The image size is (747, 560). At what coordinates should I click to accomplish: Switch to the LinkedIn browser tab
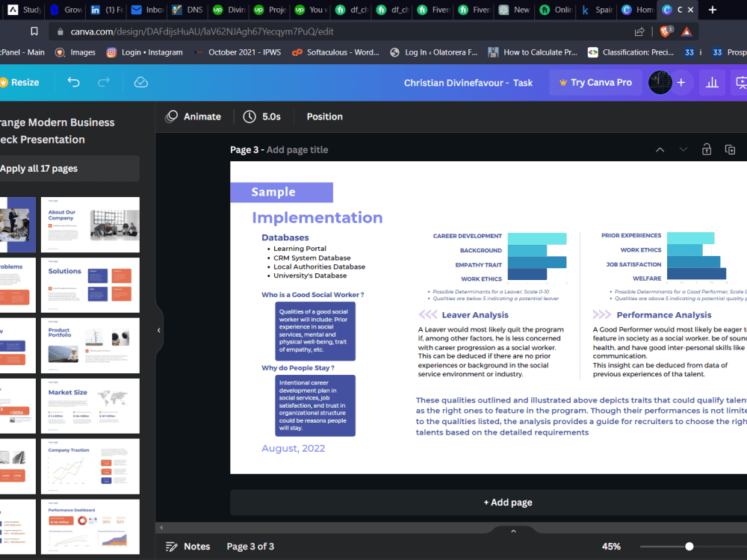click(x=106, y=10)
